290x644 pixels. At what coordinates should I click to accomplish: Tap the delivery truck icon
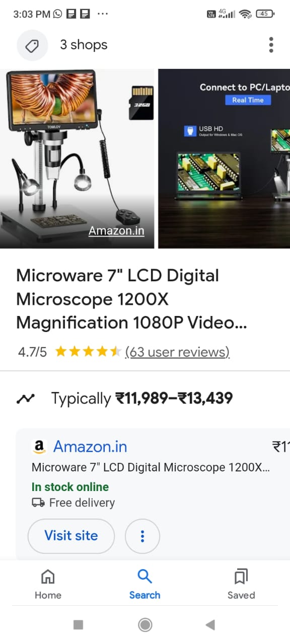pos(38,503)
